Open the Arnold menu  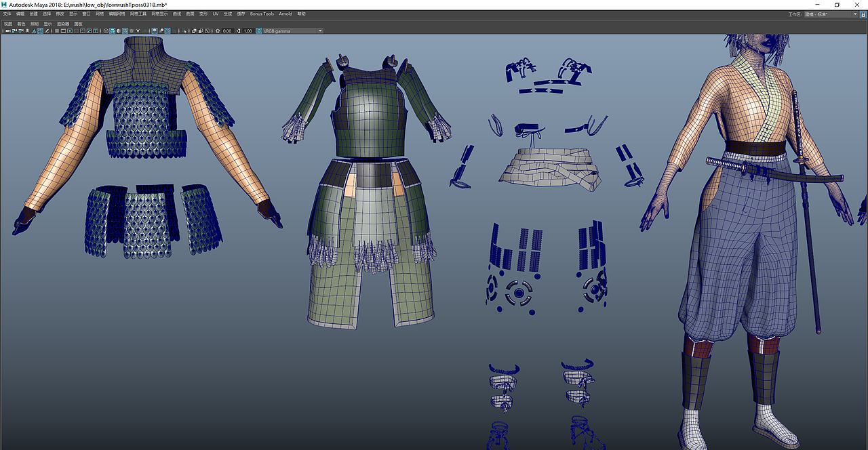pos(285,14)
